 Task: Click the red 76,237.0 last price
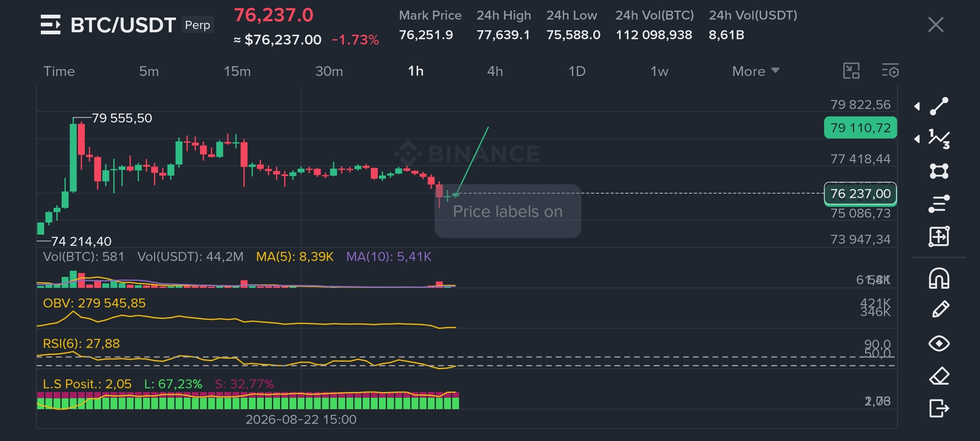click(x=274, y=15)
